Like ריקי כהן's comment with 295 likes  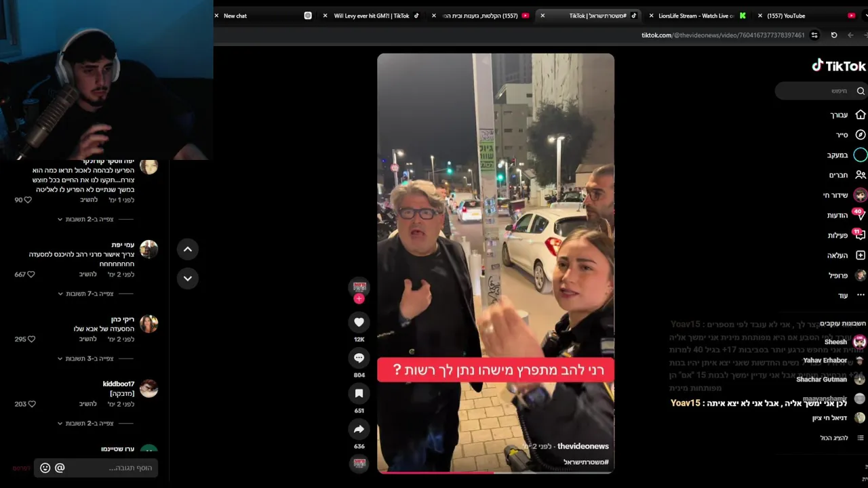click(x=31, y=339)
